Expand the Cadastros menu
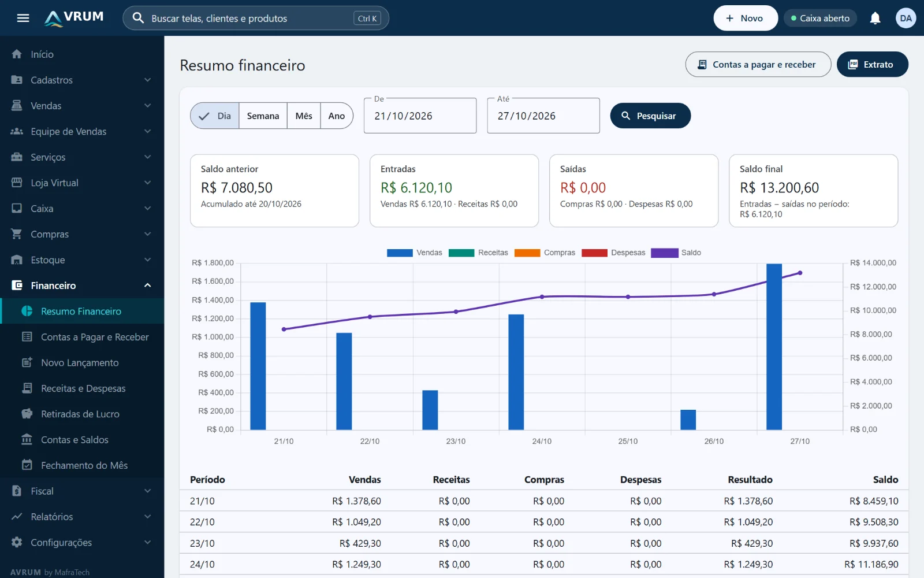 coord(82,80)
